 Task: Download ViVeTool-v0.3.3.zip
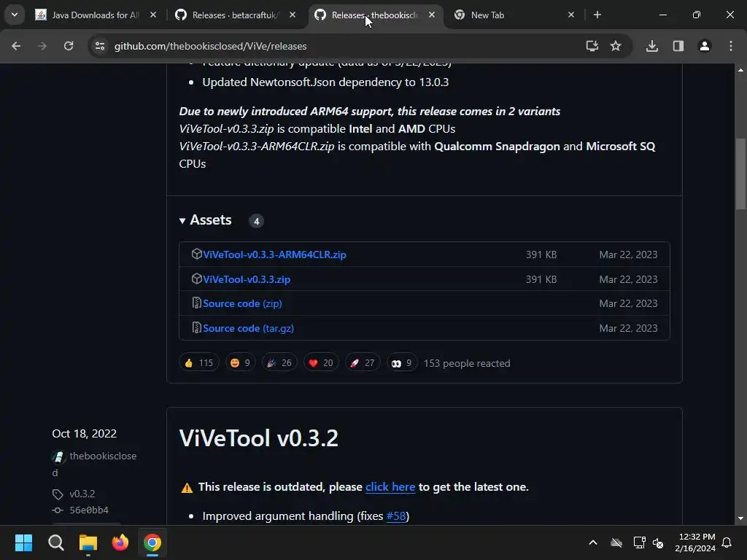click(247, 279)
